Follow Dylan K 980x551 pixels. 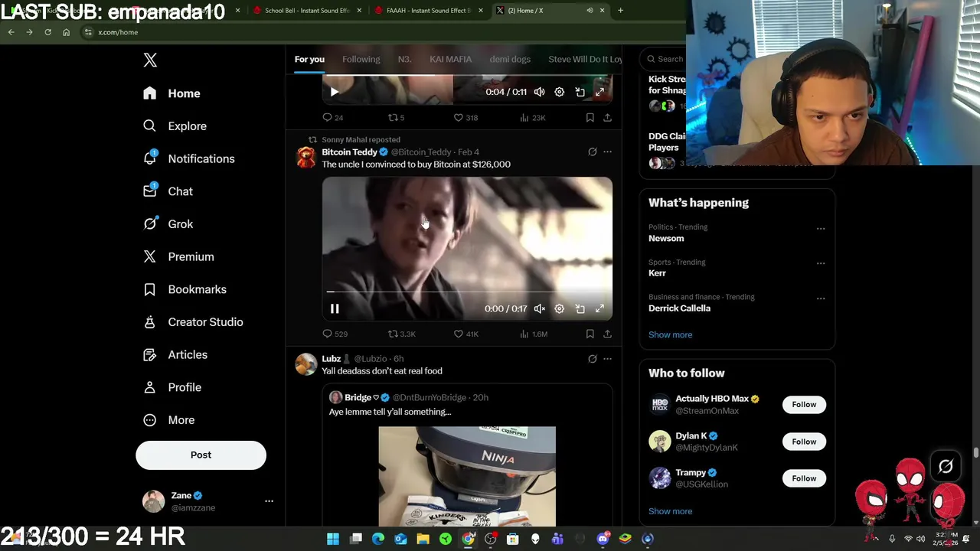(804, 442)
